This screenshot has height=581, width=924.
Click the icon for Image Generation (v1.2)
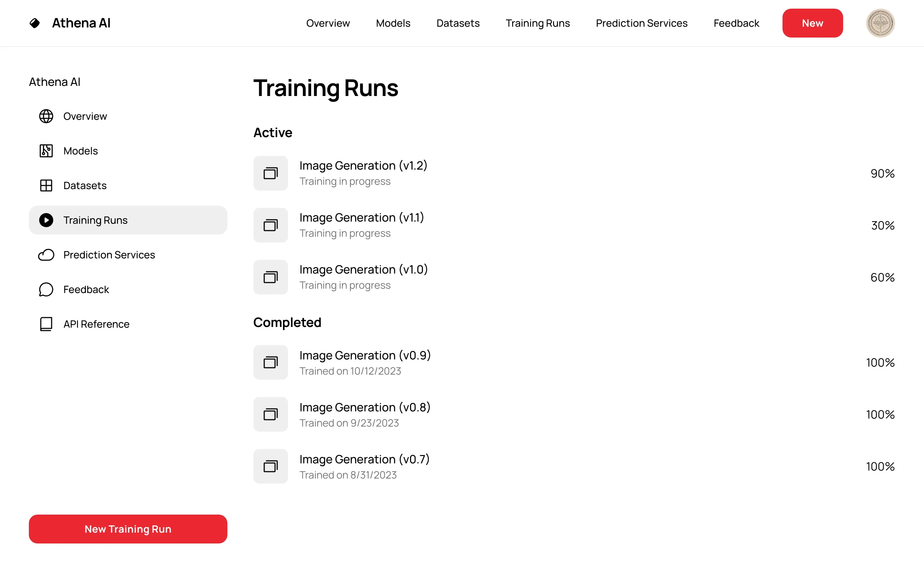(x=271, y=173)
